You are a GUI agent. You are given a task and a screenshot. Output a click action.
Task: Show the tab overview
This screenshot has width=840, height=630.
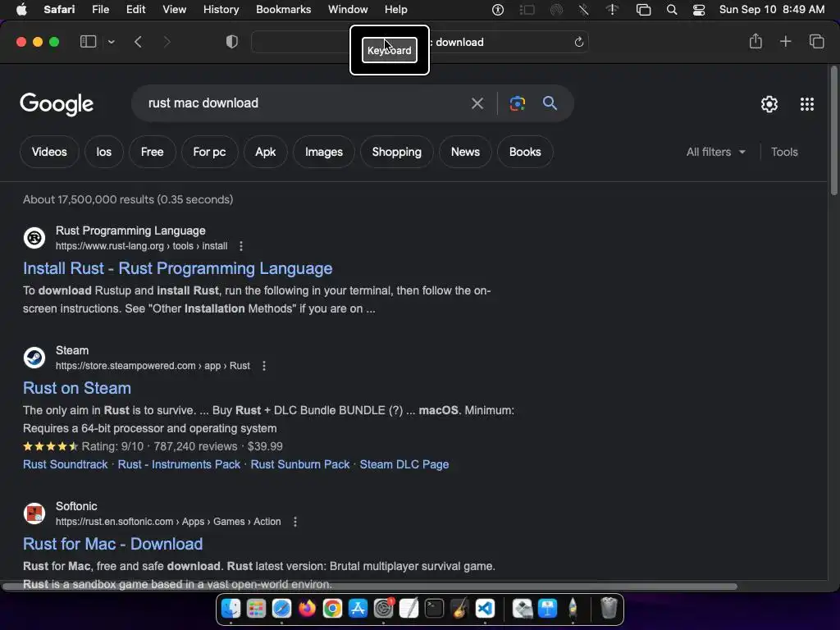816,41
